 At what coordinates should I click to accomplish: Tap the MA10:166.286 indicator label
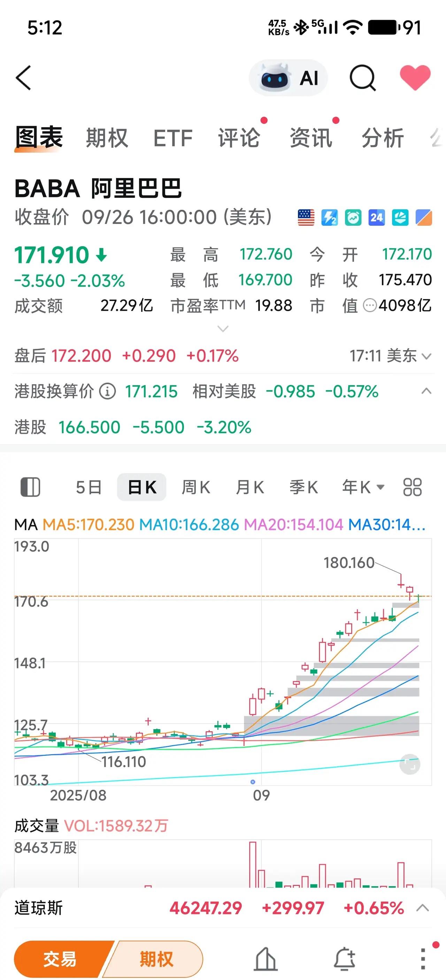pyautogui.click(x=189, y=525)
